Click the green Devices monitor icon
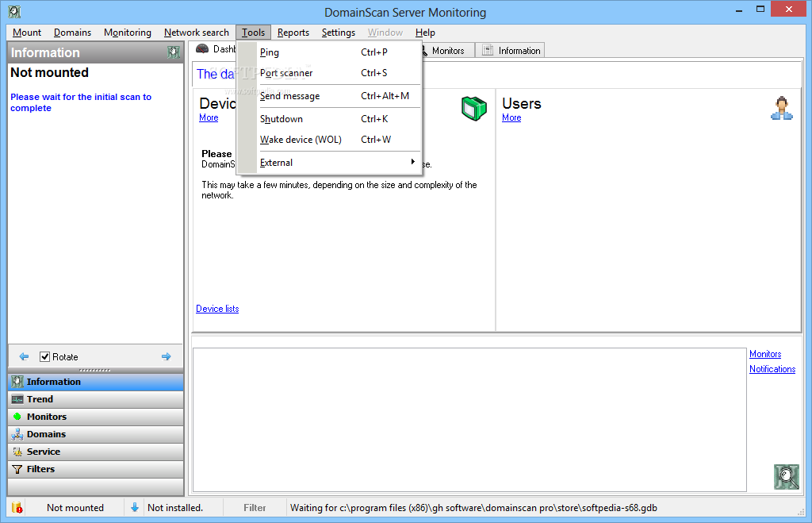 pos(474,109)
